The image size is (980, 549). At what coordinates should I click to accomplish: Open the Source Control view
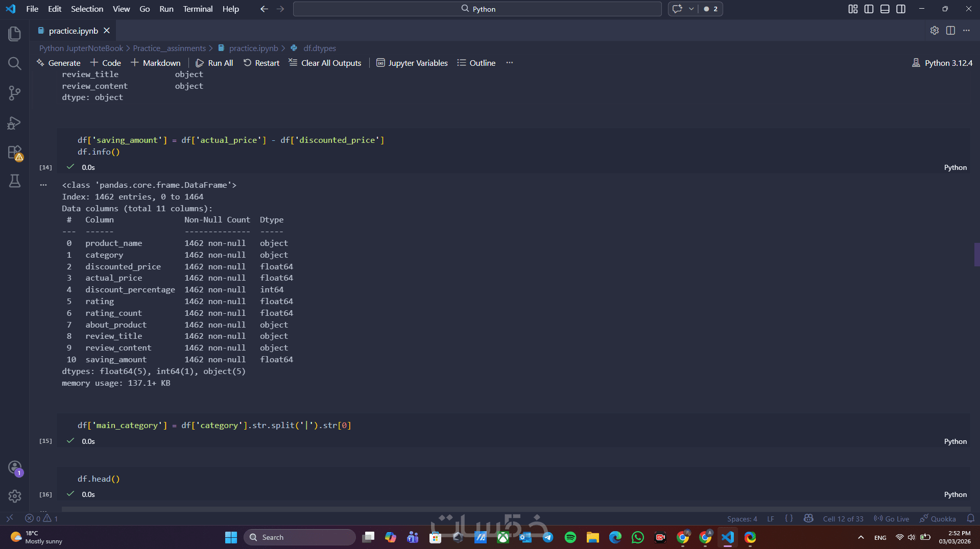coord(14,93)
